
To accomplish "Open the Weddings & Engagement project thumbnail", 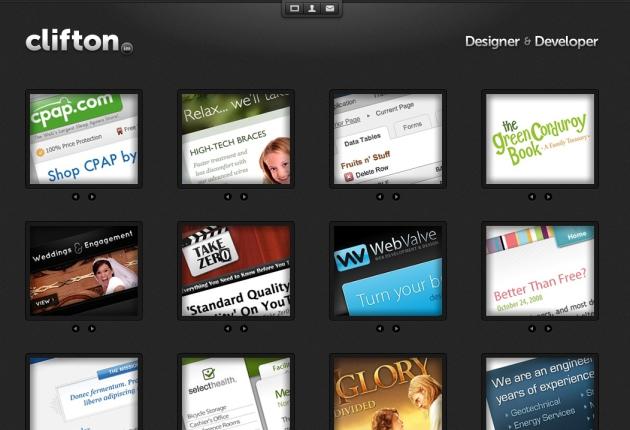I will pos(84,271).
